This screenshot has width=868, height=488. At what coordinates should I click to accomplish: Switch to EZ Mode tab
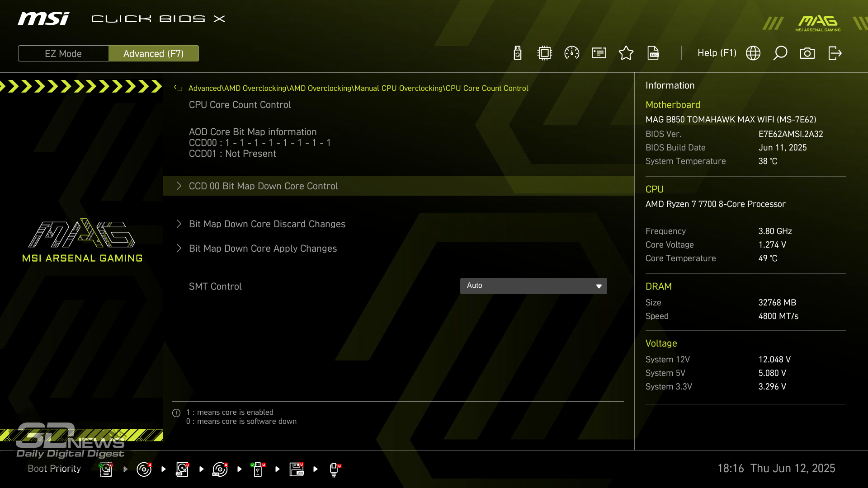point(63,54)
